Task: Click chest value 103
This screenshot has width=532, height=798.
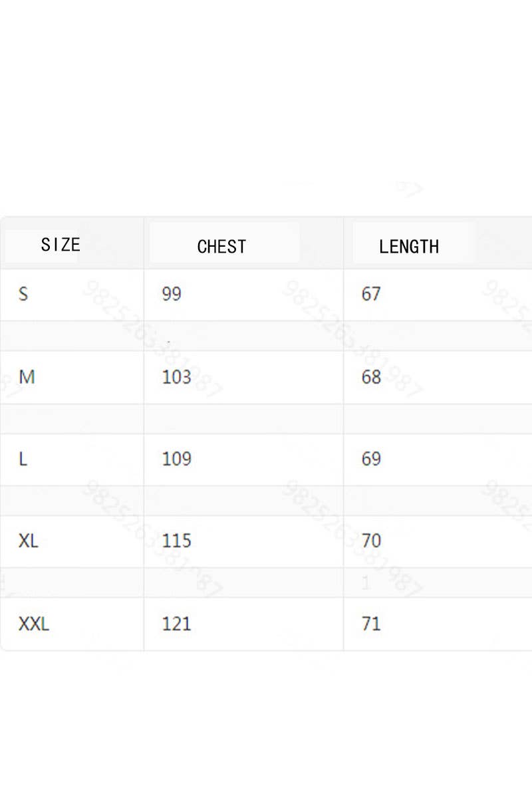Action: [x=176, y=377]
